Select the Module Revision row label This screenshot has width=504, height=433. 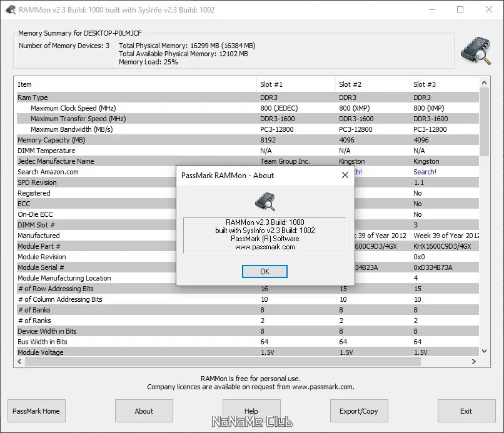pos(42,257)
